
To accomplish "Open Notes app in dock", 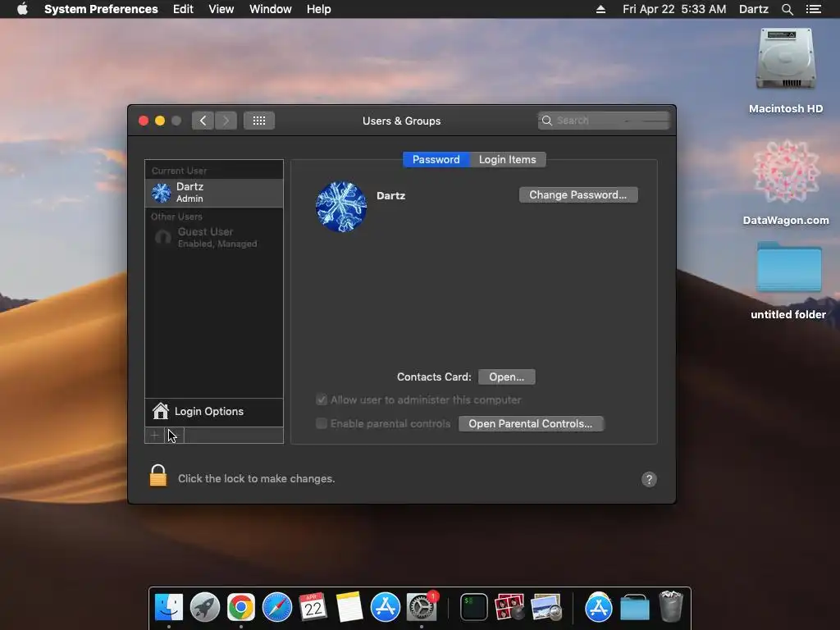I will 349,607.
